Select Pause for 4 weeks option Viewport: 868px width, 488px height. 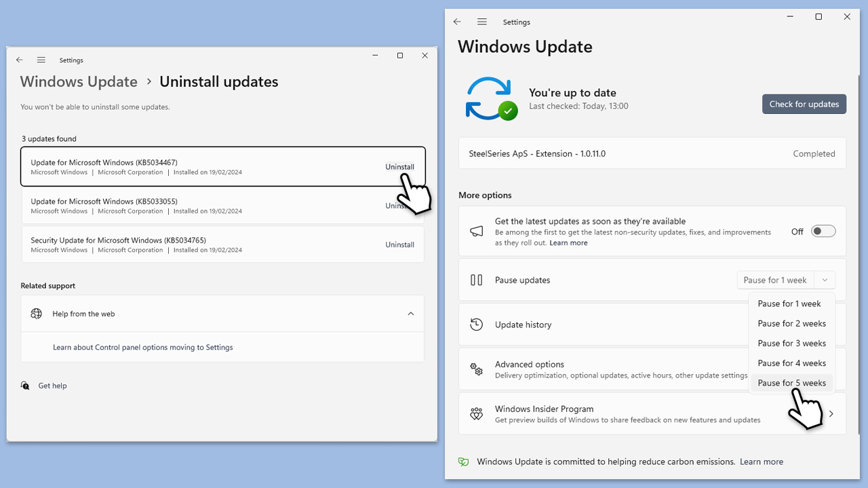point(791,363)
